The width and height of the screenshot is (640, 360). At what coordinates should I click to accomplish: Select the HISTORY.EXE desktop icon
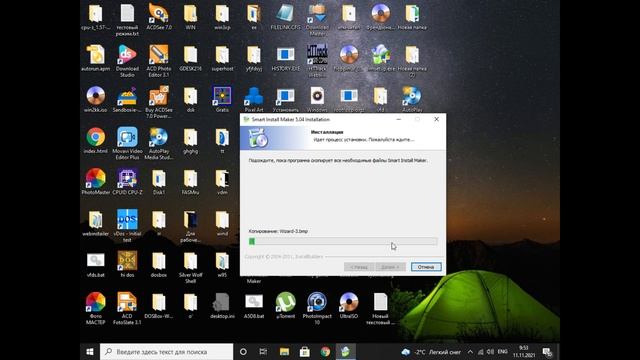(285, 58)
